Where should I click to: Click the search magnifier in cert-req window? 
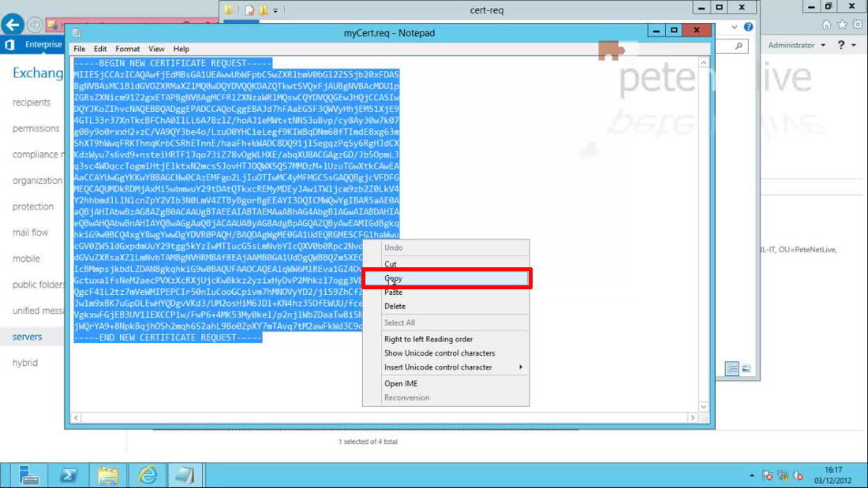(x=739, y=46)
